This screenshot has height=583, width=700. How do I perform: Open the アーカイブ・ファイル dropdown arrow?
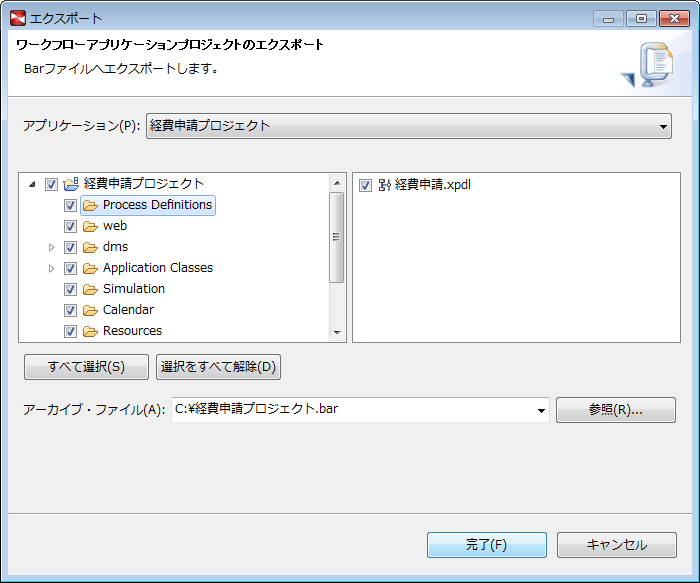541,410
